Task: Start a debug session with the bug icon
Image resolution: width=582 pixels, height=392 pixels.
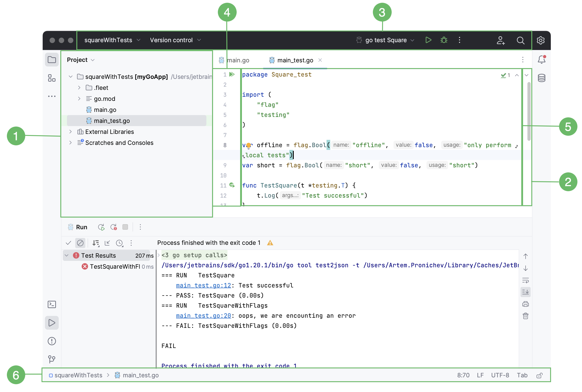Action: click(x=444, y=40)
